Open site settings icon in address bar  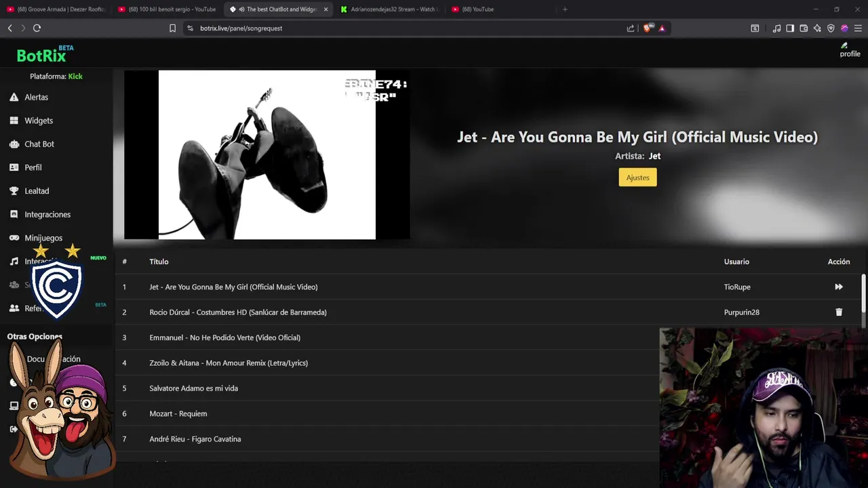click(x=190, y=28)
